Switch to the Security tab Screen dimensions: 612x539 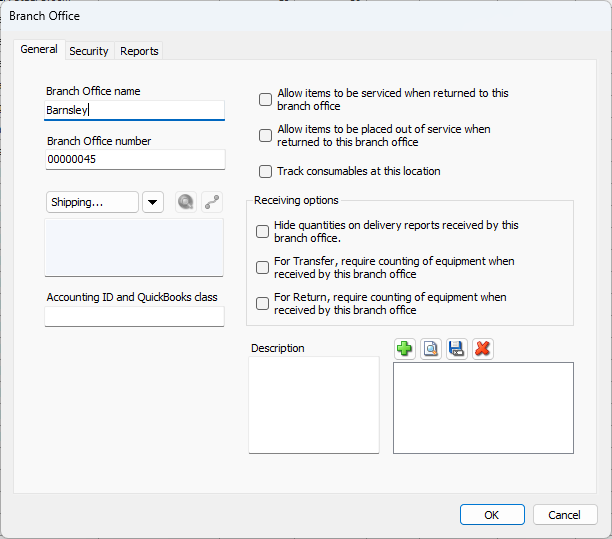[89, 51]
